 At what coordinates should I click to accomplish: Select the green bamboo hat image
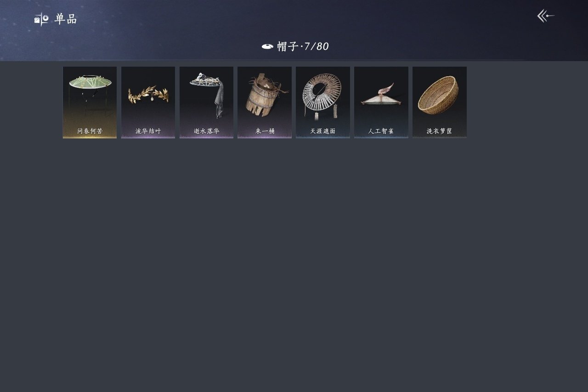coord(90,92)
